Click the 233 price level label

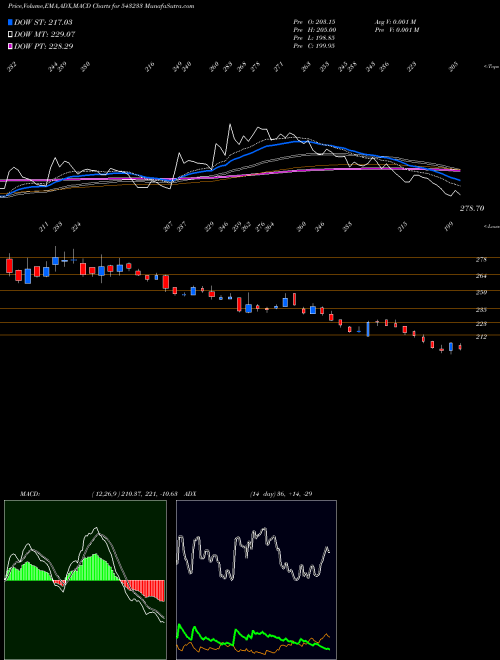click(x=481, y=310)
